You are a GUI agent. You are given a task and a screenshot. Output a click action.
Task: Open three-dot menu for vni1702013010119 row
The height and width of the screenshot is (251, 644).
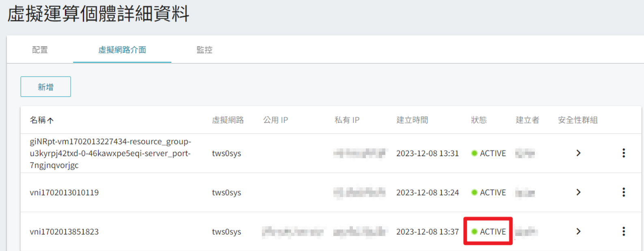(x=624, y=192)
